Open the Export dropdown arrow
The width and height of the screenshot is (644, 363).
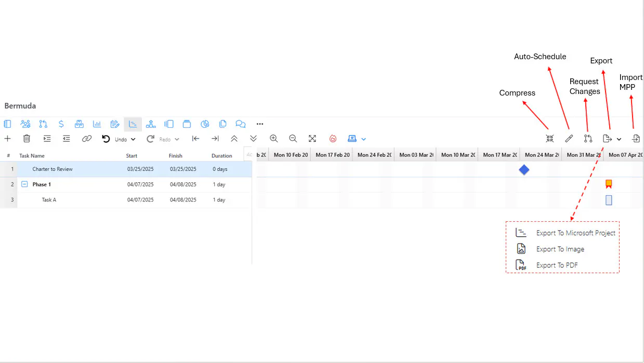(619, 139)
